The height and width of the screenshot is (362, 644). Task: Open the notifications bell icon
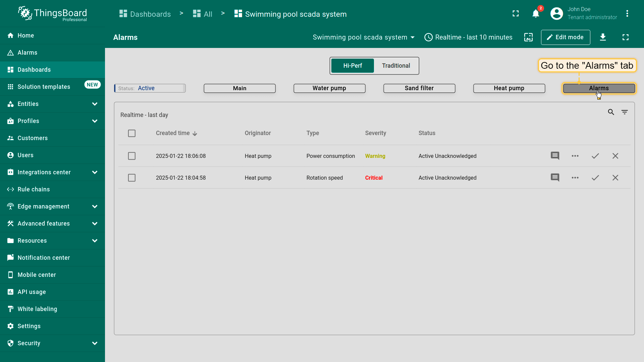[x=536, y=14]
